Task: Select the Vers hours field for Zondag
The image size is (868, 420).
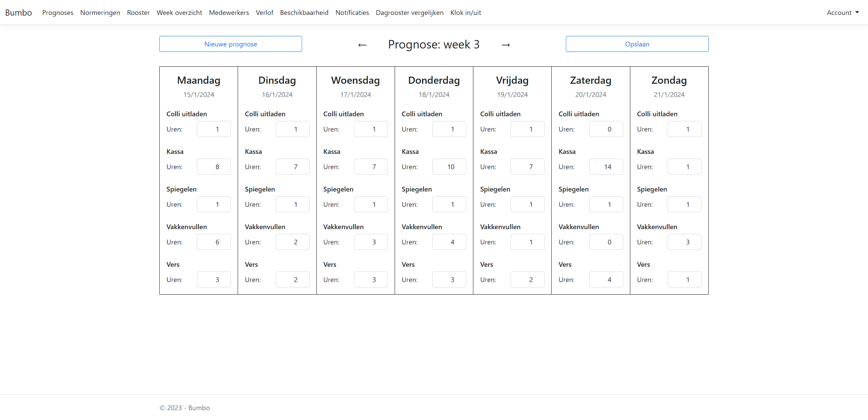Action: click(x=684, y=279)
